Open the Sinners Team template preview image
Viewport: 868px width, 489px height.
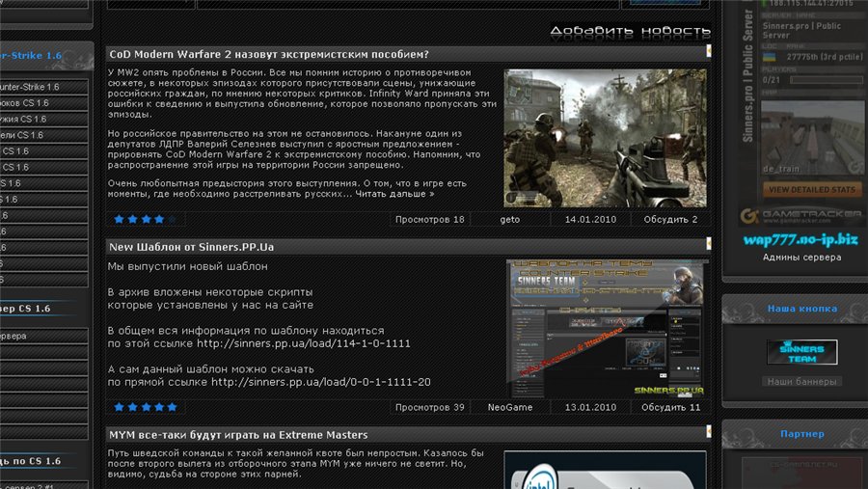(x=608, y=328)
